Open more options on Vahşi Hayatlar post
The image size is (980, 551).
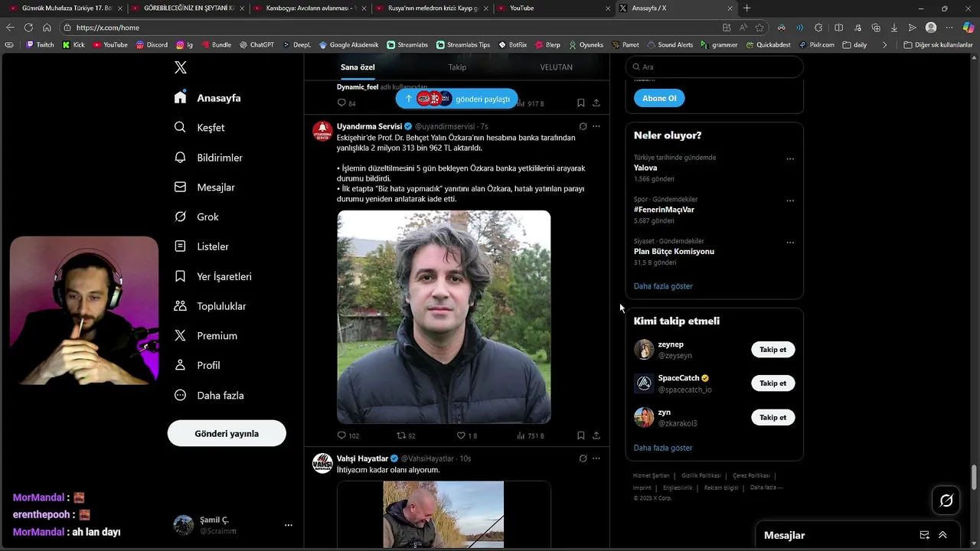(x=596, y=458)
